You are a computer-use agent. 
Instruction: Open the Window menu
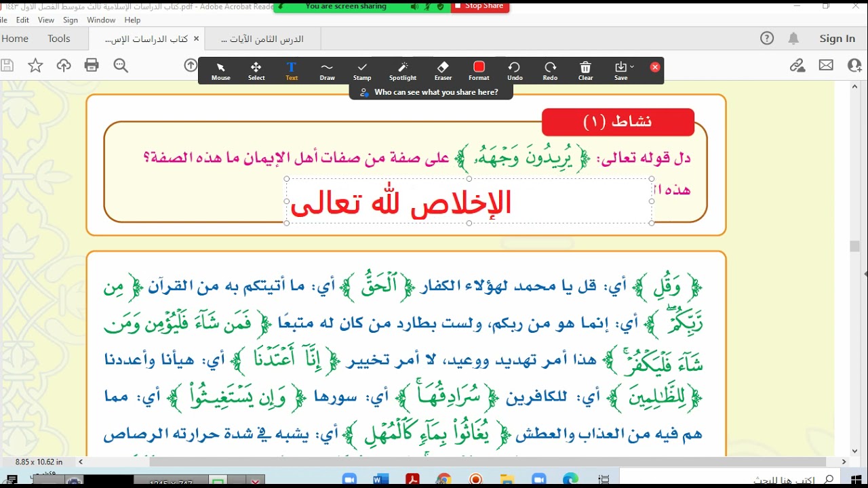click(x=101, y=20)
